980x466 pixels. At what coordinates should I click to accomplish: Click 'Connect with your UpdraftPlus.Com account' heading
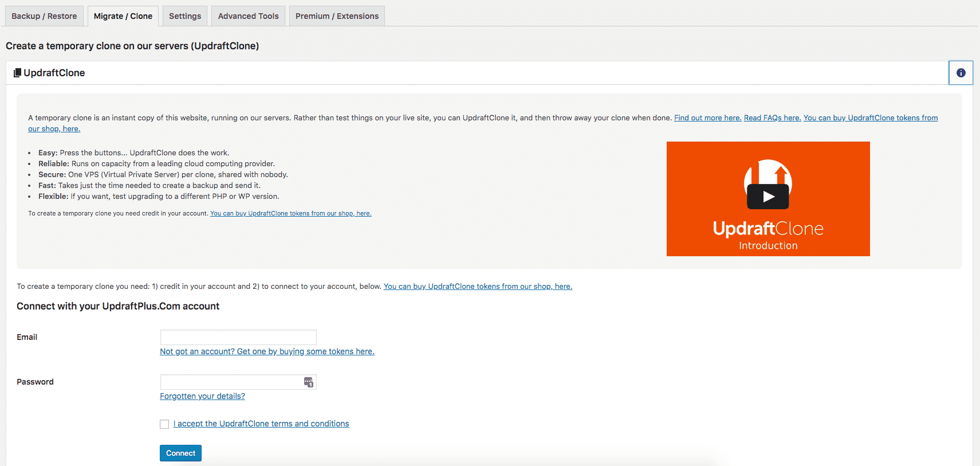pyautogui.click(x=118, y=306)
